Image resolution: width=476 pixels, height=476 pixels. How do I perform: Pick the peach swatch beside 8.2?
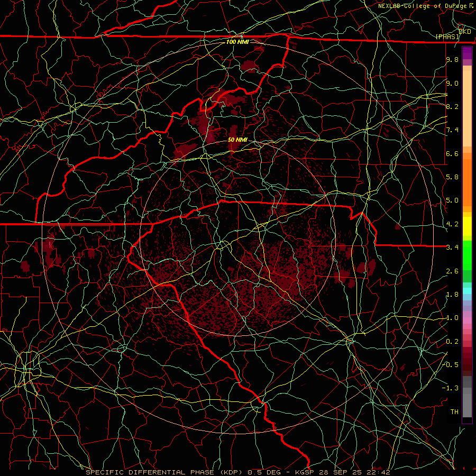(x=467, y=108)
